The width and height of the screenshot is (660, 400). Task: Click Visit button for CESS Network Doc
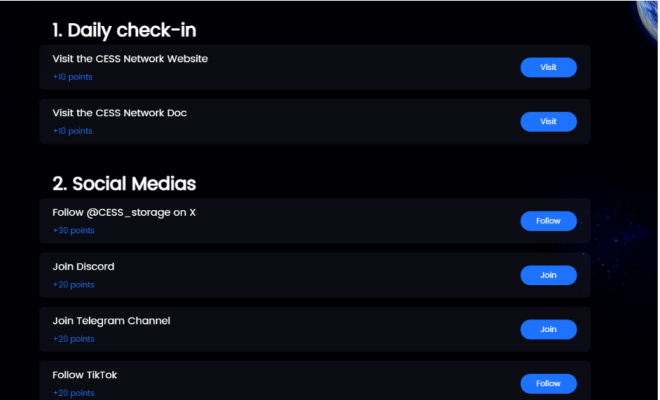pyautogui.click(x=548, y=121)
